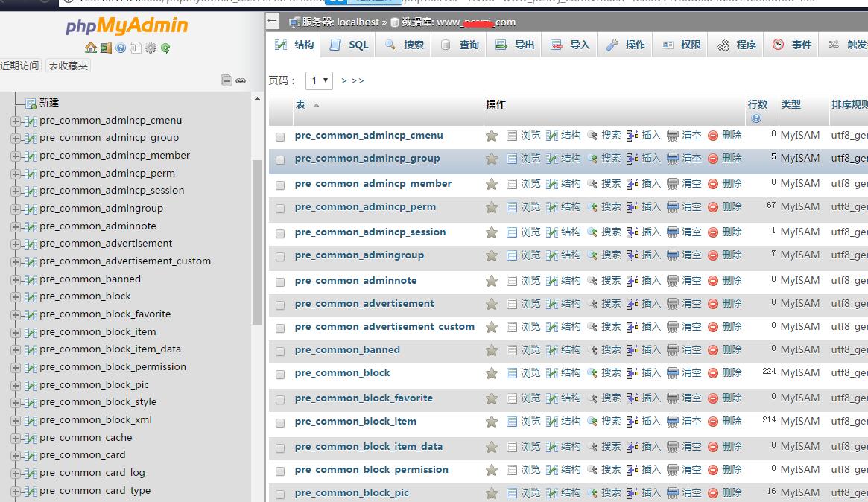Screen dimensions: 868x502
Task: Select the pre_common_block_pic row checkbox
Action: click(x=280, y=495)
